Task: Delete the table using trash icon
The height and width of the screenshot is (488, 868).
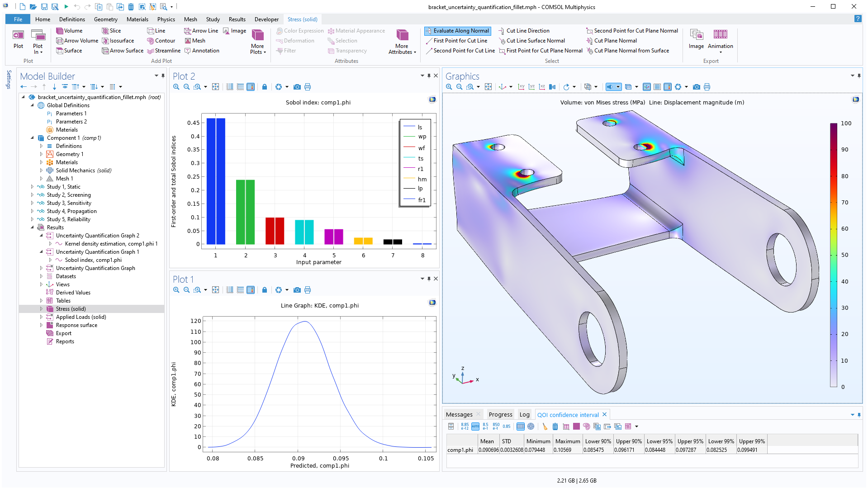Action: click(555, 426)
